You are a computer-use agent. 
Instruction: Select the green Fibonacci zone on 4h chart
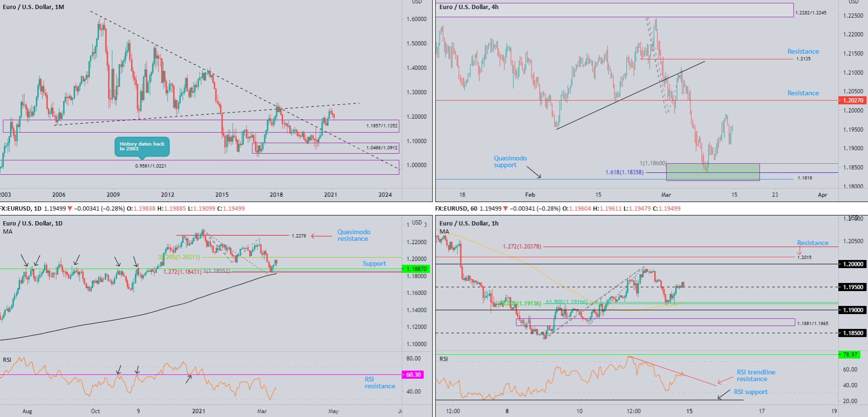[x=712, y=172]
